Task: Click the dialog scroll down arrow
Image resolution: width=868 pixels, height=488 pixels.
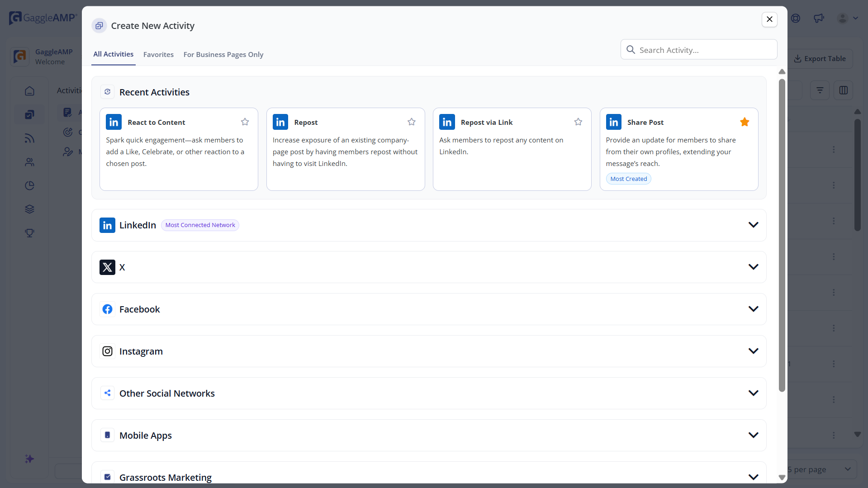Action: [782, 478]
